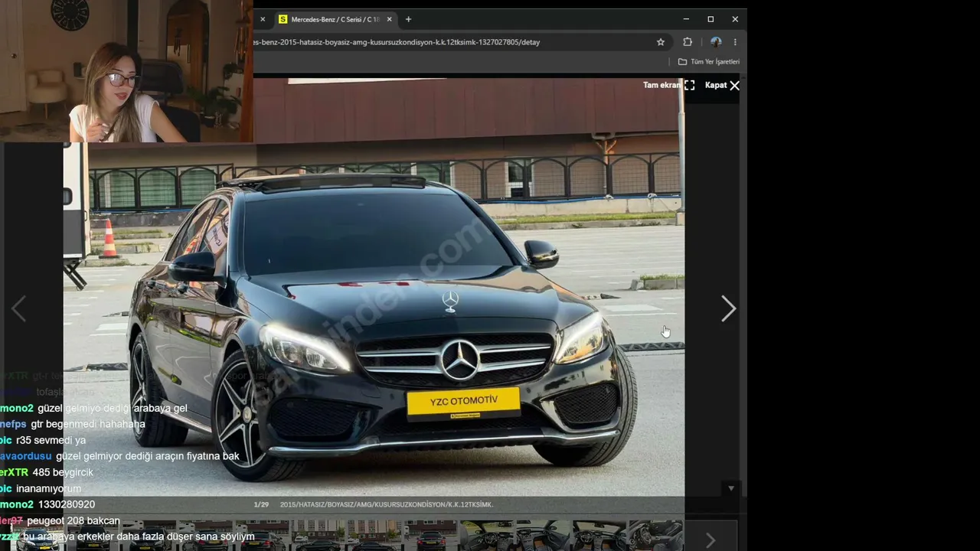
Task: Bookmark this page with the star icon
Action: (x=661, y=42)
